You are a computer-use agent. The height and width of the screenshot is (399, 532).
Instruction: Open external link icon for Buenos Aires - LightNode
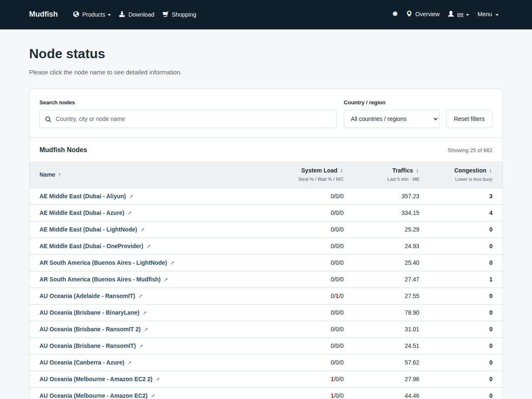172,263
